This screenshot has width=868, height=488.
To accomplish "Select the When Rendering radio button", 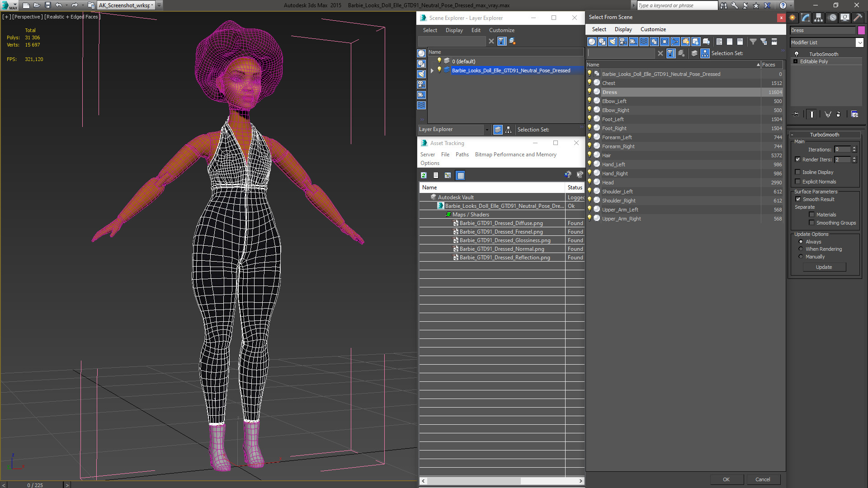I will (x=801, y=249).
